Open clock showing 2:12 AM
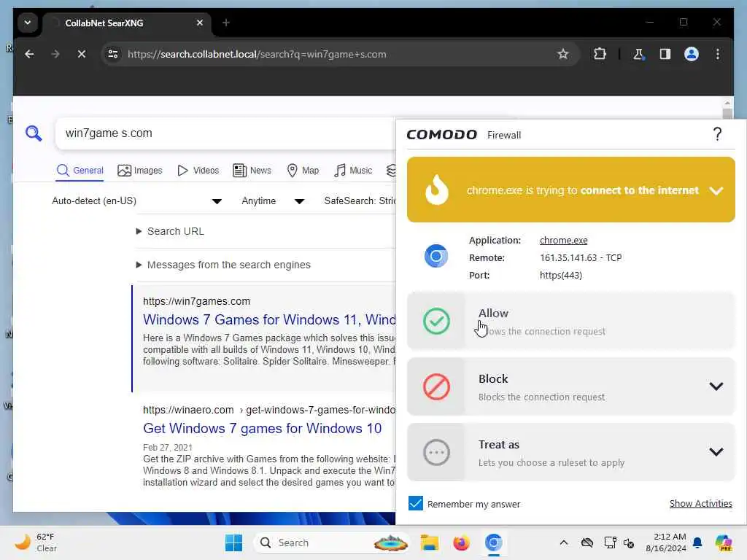 point(665,542)
